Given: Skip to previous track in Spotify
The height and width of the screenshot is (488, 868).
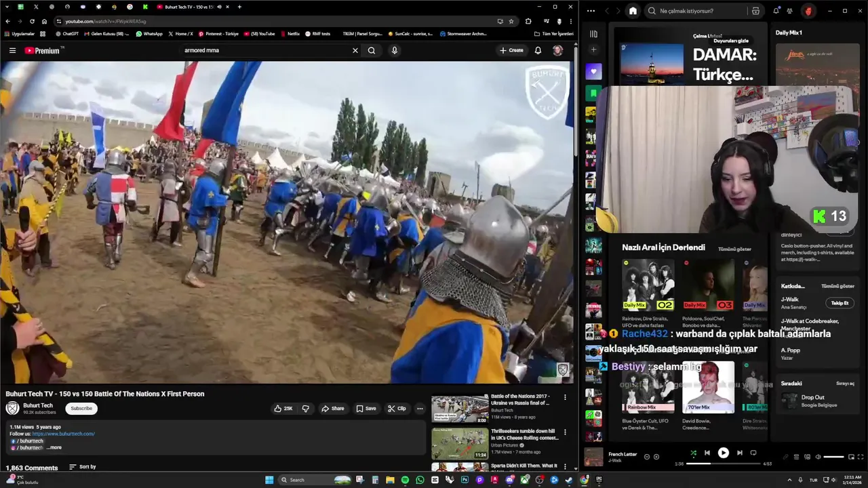Looking at the screenshot, I should click(707, 453).
